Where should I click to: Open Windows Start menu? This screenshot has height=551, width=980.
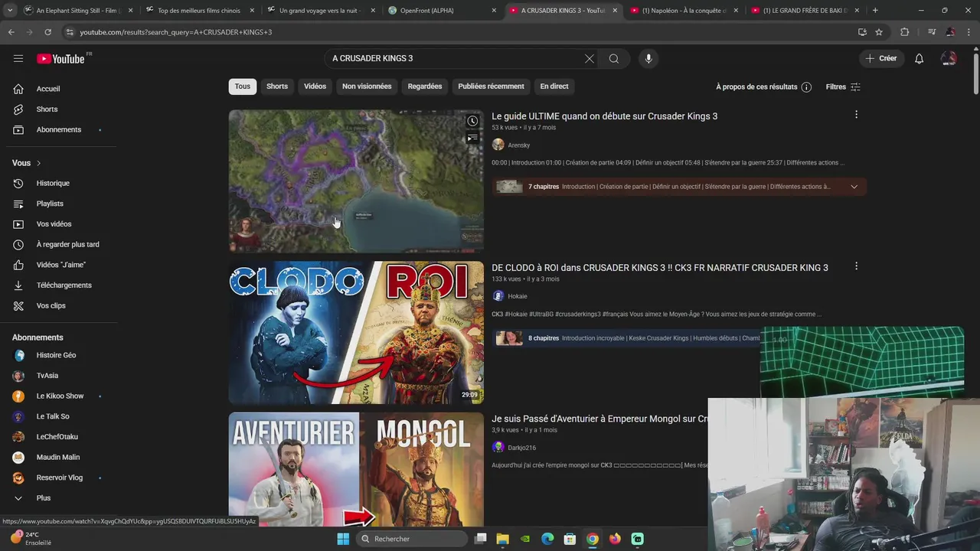point(343,539)
